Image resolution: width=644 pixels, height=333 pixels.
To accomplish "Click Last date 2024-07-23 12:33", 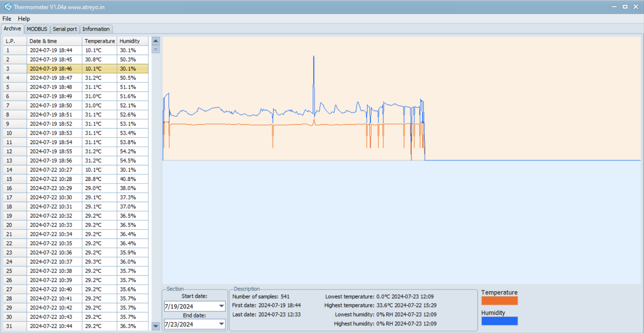I will pos(266,314).
